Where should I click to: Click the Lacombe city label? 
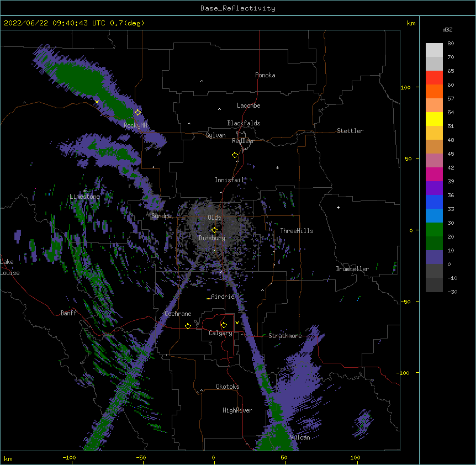click(x=248, y=105)
